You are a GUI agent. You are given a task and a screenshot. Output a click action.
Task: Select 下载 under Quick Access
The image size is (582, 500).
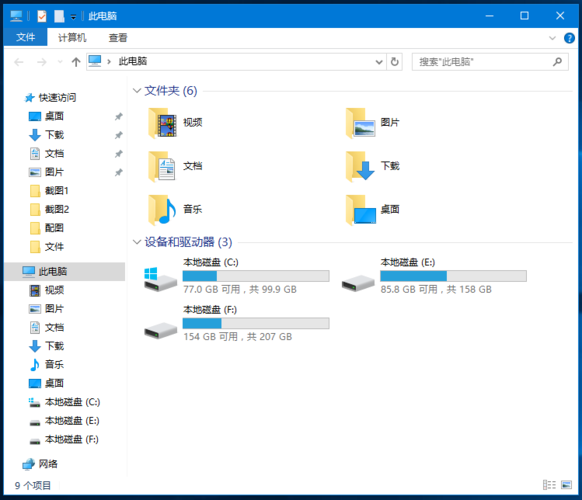pyautogui.click(x=47, y=135)
